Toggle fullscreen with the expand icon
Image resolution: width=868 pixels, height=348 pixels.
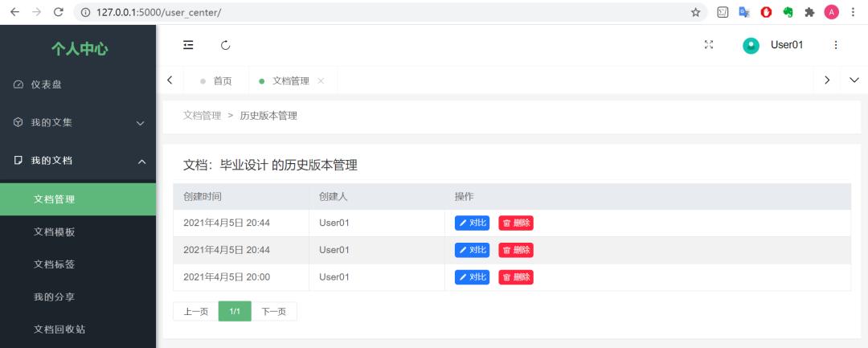(709, 45)
